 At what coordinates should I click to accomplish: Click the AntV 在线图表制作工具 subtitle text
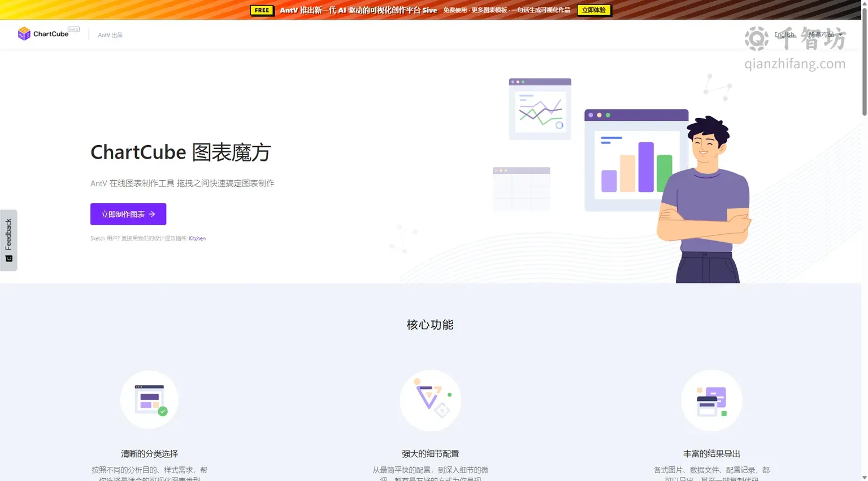pos(183,183)
